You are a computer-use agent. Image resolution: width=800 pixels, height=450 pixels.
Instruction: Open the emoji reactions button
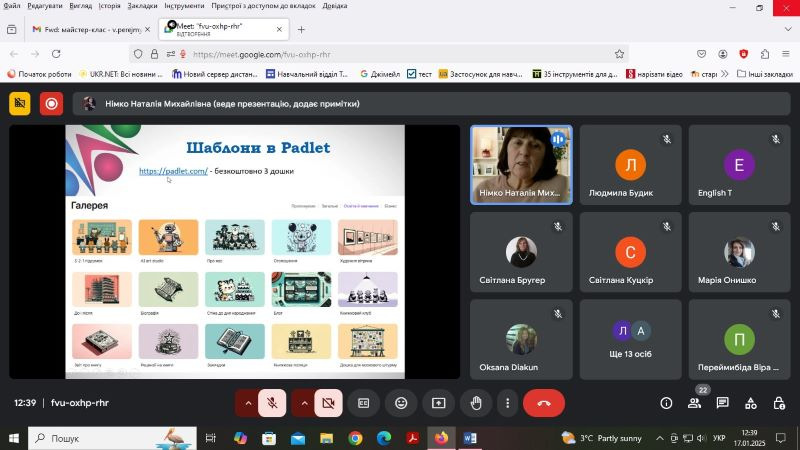pos(401,403)
